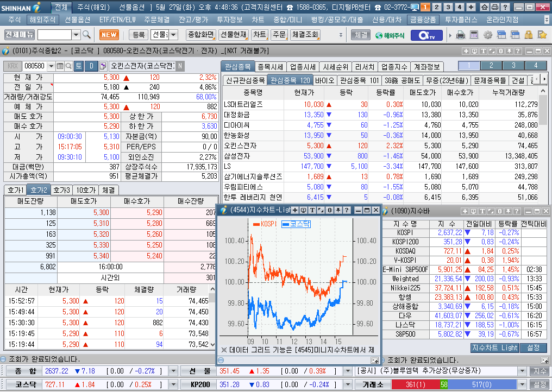Click the magnifier beside the menu search box
552x392 pixels.
pyautogui.click(x=86, y=35)
